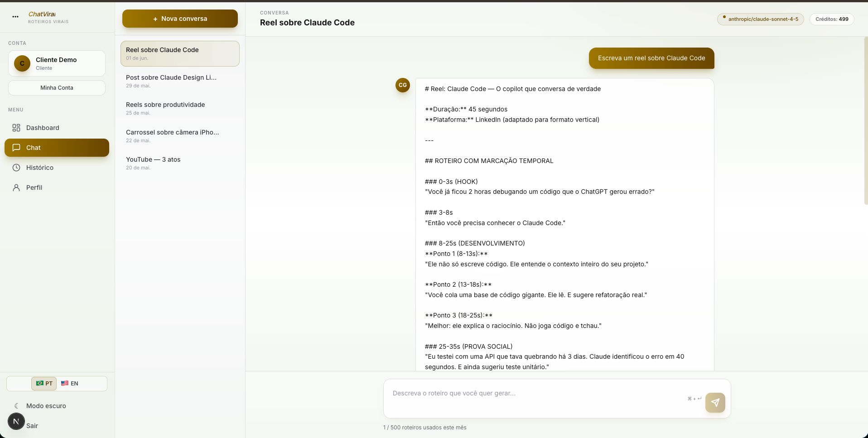Viewport: 868px width, 438px height.
Task: Click line Então você precisa conhecer o Claude Code
Action: point(495,223)
